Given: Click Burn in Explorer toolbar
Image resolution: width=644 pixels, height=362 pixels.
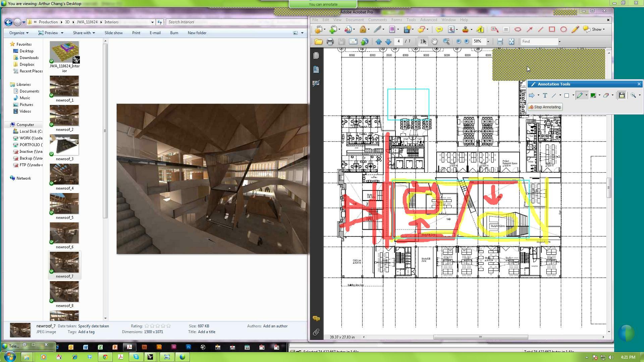Looking at the screenshot, I should click(174, 33).
